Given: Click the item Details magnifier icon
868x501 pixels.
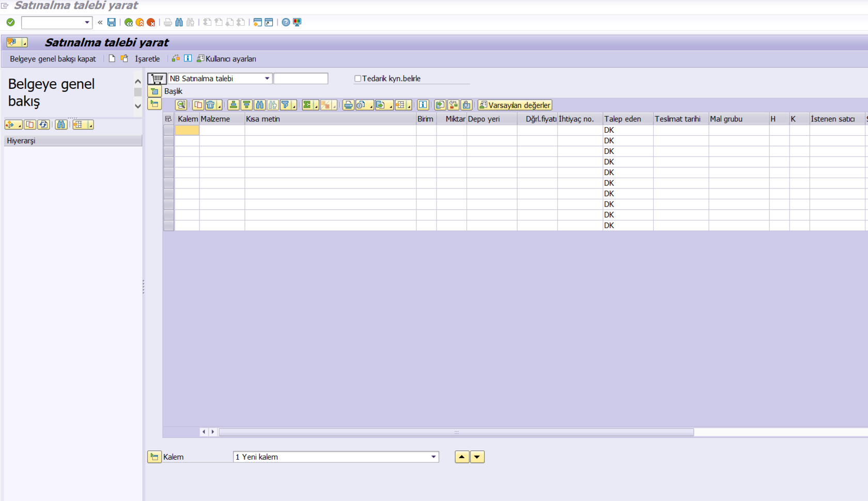Looking at the screenshot, I should pos(181,105).
